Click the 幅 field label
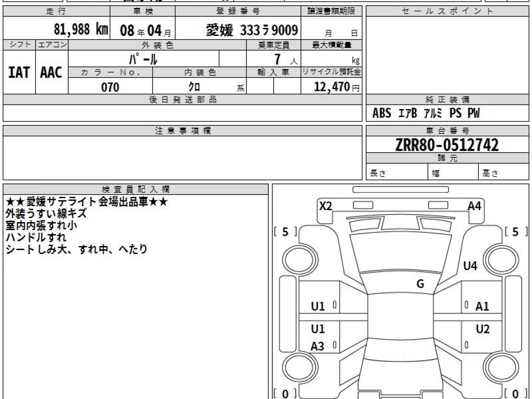The height and width of the screenshot is (399, 532). tap(436, 174)
